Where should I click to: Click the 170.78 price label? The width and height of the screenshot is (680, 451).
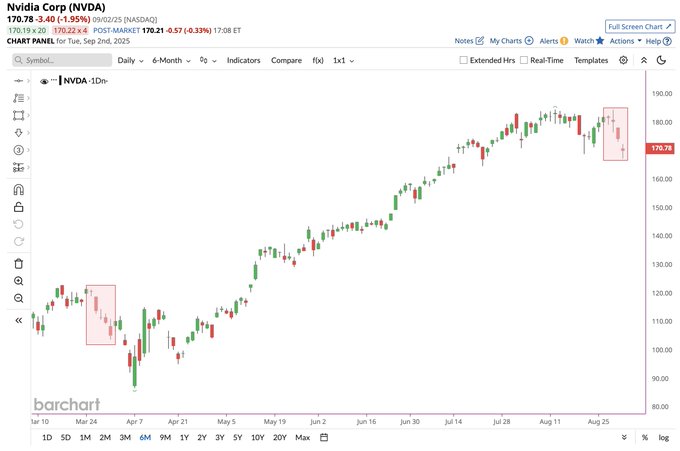[x=660, y=148]
